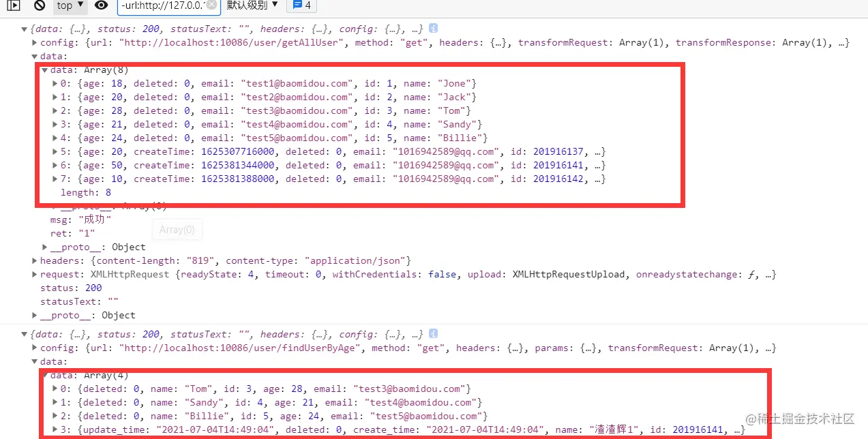Expand the request: XMLHttpRequest entry
This screenshot has height=439, width=868.
coord(35,274)
